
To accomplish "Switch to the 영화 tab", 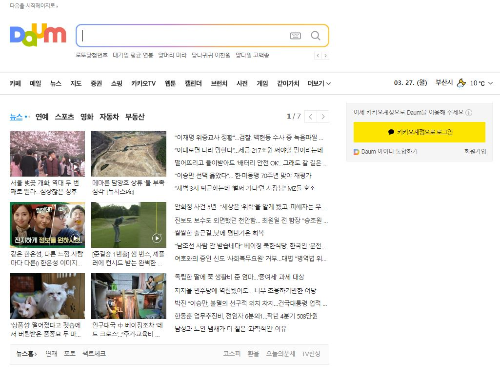I will pos(87,117).
